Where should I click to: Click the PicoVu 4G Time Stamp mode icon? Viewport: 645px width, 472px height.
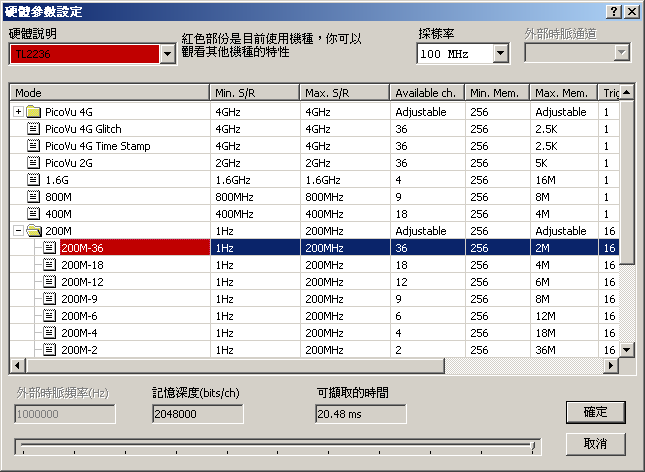[x=33, y=146]
